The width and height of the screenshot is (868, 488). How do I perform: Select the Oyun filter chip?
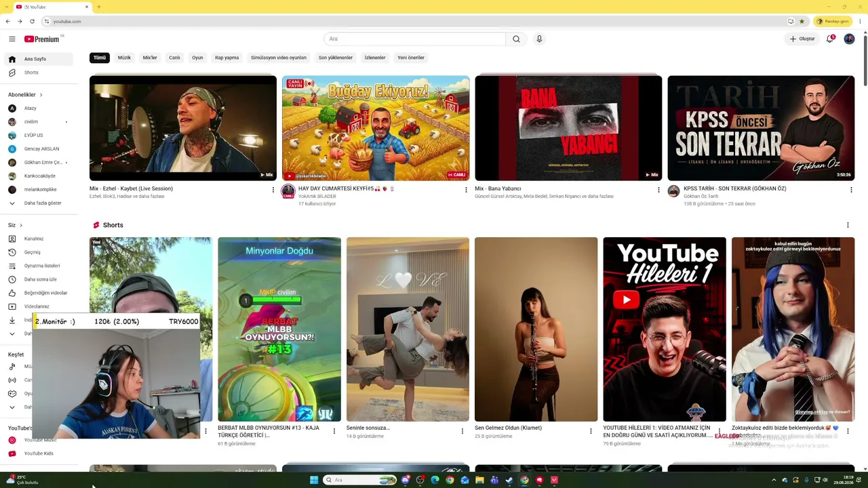(197, 58)
